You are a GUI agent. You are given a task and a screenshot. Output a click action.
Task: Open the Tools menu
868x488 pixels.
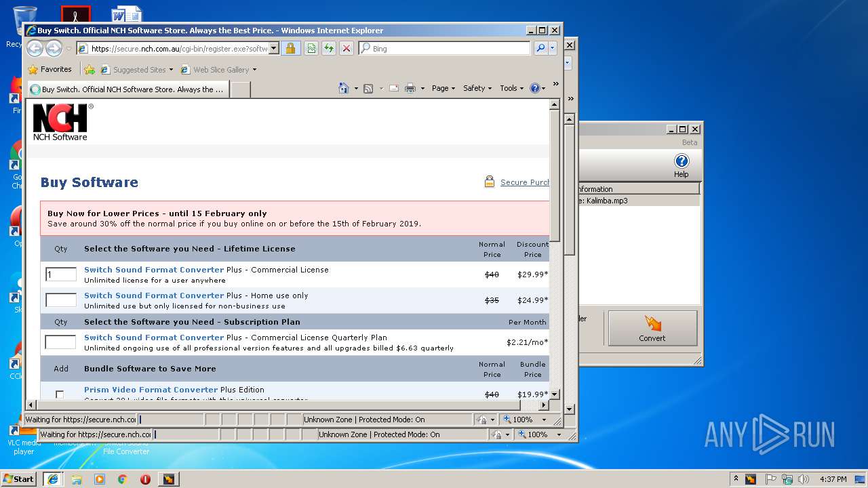coord(512,88)
